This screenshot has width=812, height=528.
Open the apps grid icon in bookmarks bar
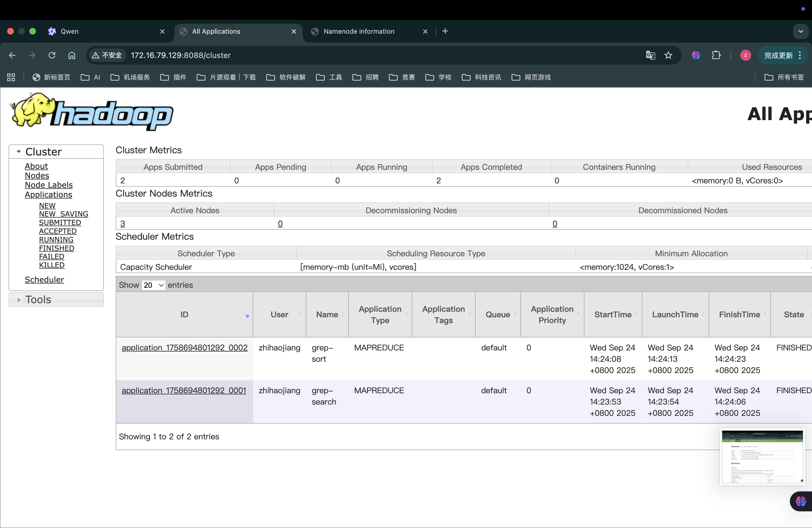coord(11,77)
